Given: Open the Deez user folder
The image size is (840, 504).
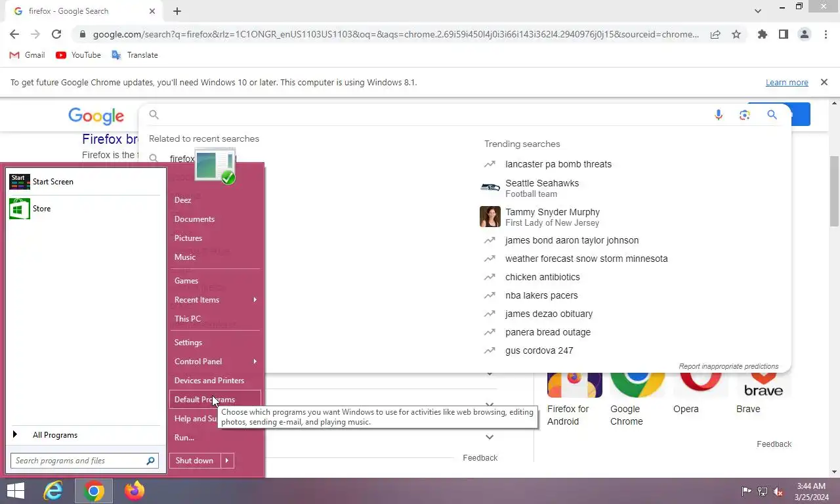Looking at the screenshot, I should (182, 200).
